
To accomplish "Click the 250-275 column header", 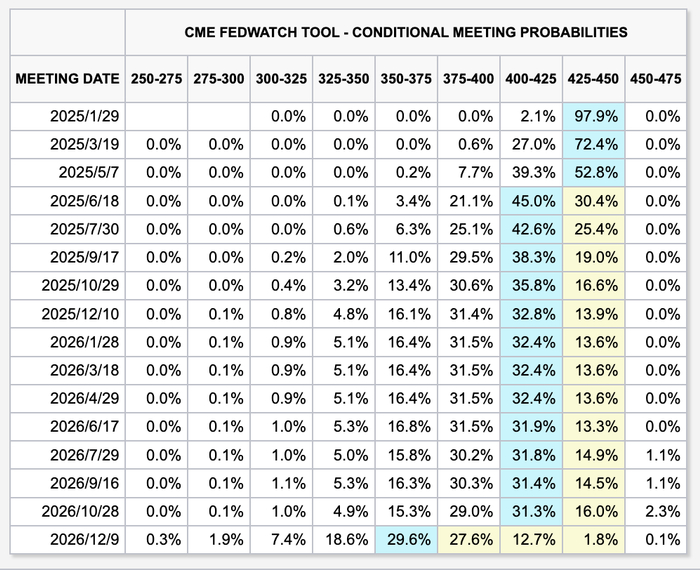I will click(x=155, y=79).
